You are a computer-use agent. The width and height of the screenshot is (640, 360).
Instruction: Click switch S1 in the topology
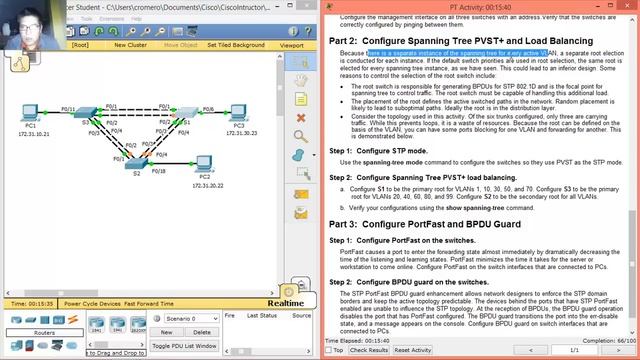tap(187, 112)
